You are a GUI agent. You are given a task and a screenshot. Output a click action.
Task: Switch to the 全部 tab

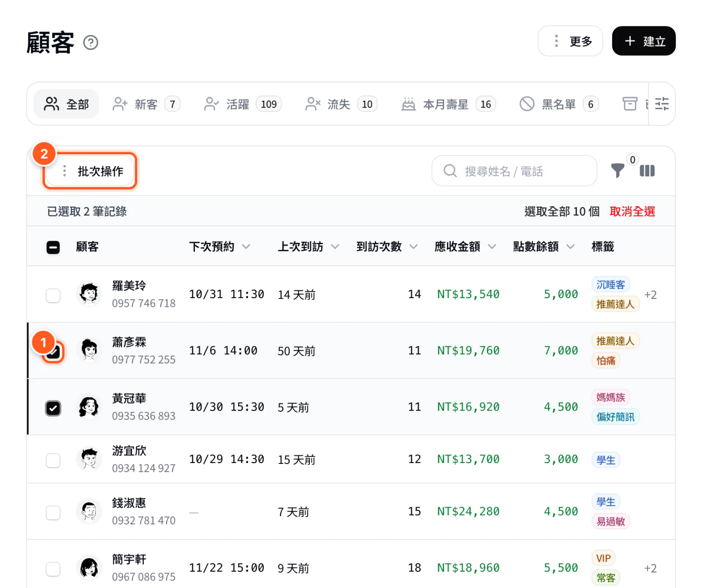(x=66, y=104)
